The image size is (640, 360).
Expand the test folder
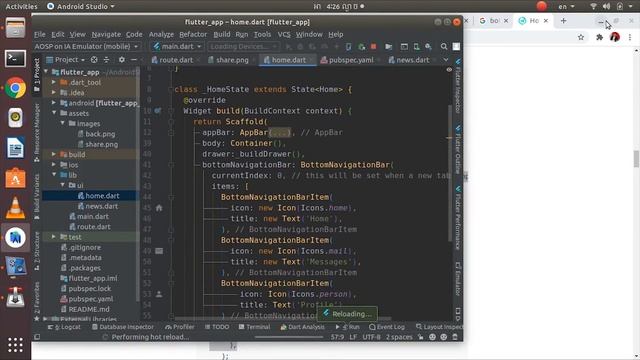(x=53, y=237)
